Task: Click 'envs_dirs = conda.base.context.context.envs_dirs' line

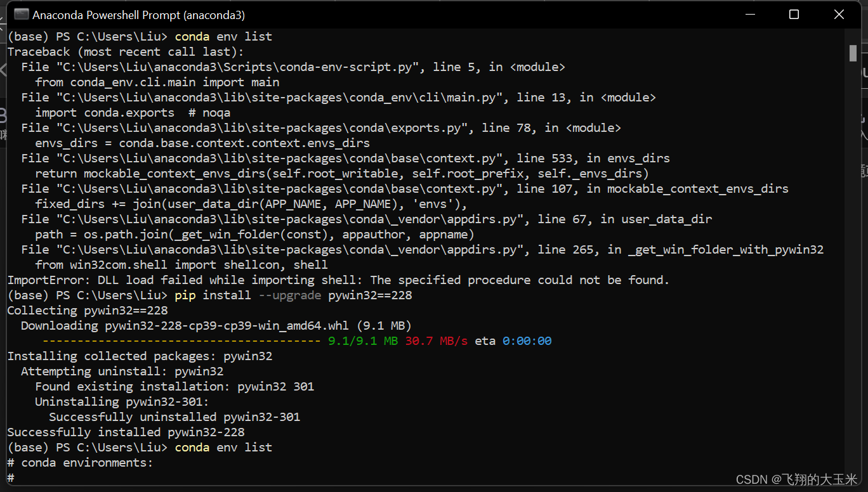Action: click(x=202, y=143)
